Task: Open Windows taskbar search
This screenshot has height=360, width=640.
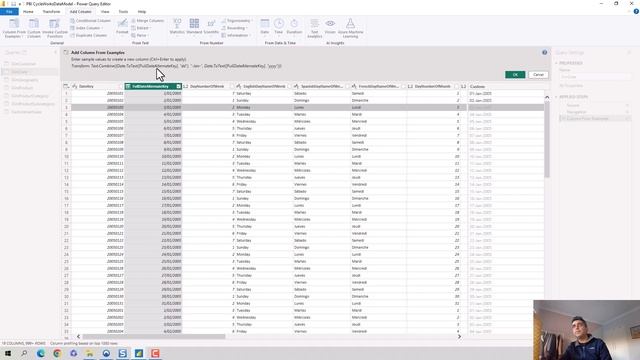Action: [x=24, y=353]
